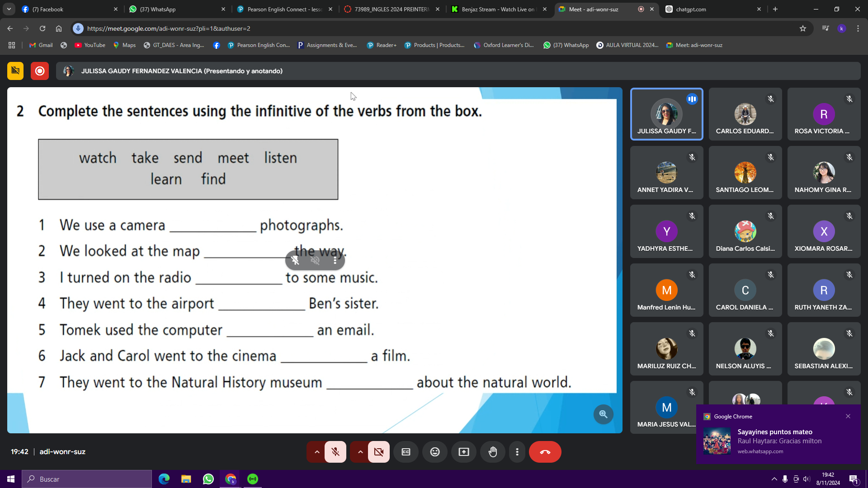Image resolution: width=868 pixels, height=488 pixels.
Task: Open Reader+ bookmark
Action: tap(382, 45)
